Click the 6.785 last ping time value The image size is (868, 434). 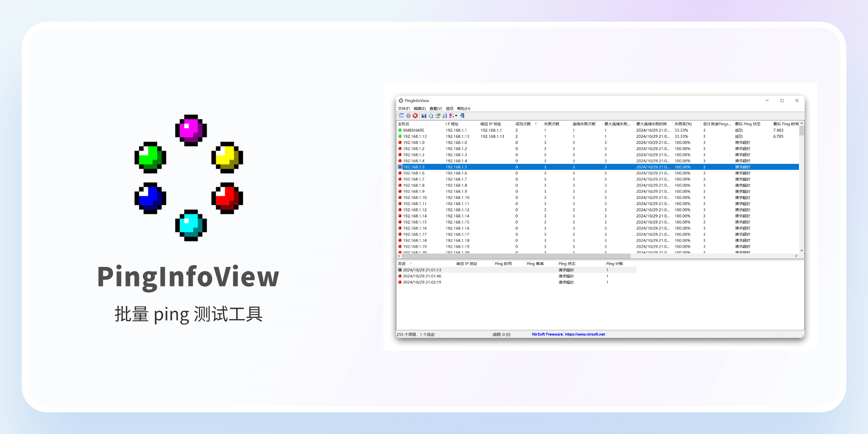(x=778, y=136)
